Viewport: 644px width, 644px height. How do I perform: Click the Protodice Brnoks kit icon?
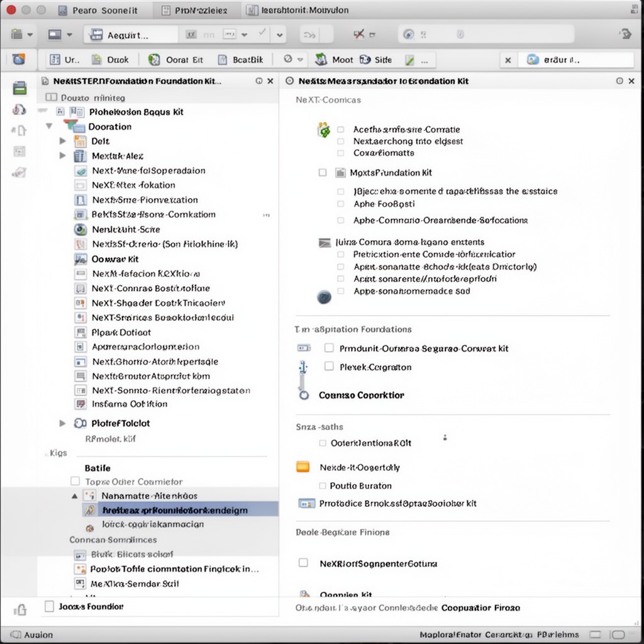(x=307, y=504)
